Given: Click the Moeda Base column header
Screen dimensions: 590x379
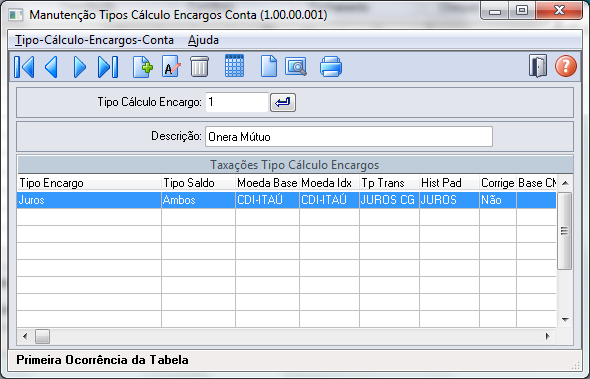Looking at the screenshot, I should coord(267,183).
